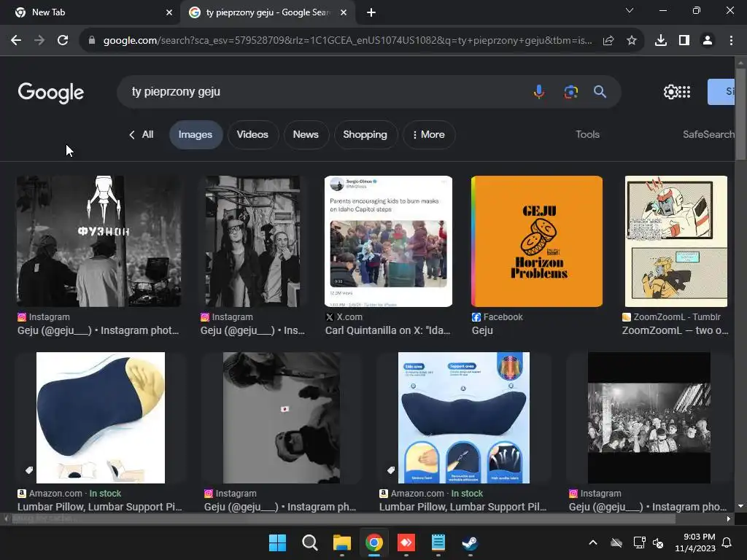Open the orange Geju Horizon Problems image
This screenshot has width=747, height=560.
click(x=537, y=241)
